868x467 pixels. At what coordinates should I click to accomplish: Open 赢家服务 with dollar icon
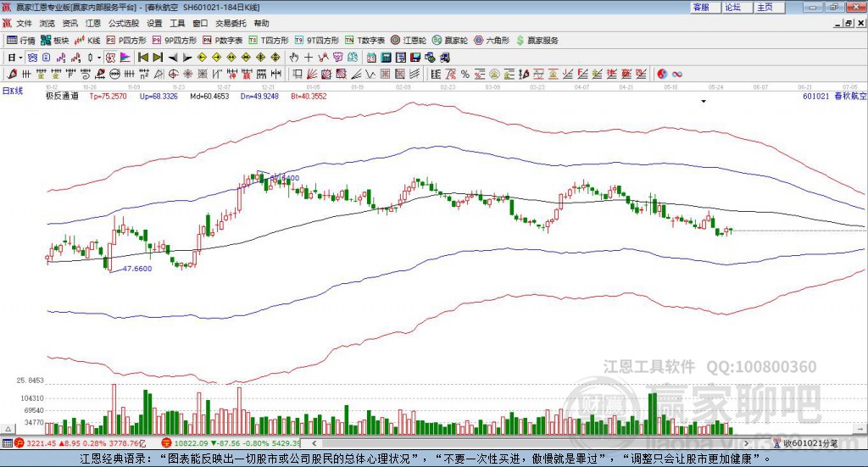click(x=537, y=41)
